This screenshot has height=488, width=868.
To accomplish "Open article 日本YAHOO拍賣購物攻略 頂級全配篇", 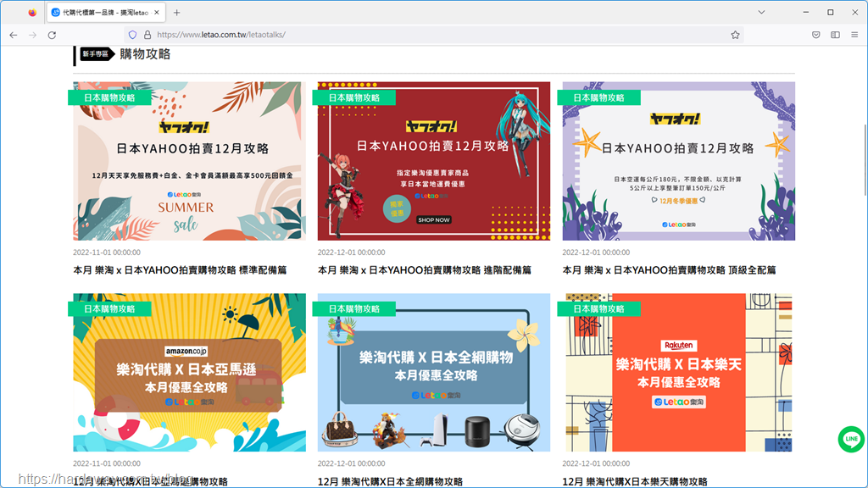I will (x=670, y=270).
